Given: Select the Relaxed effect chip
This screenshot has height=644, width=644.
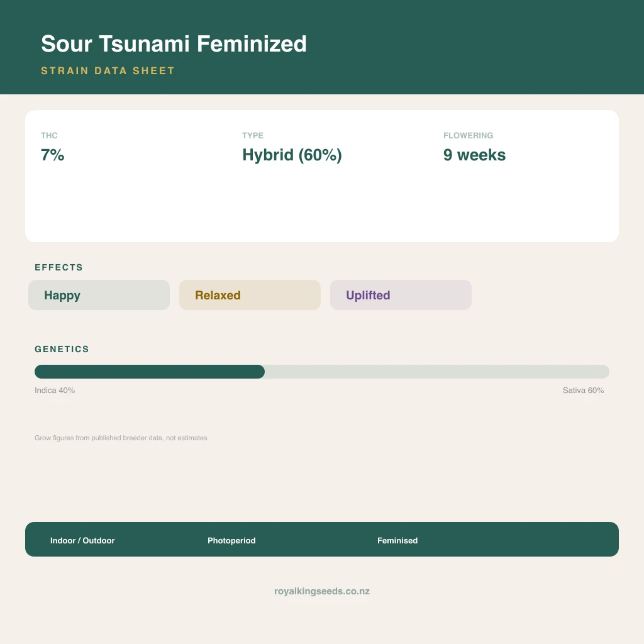Looking at the screenshot, I should pos(250,295).
